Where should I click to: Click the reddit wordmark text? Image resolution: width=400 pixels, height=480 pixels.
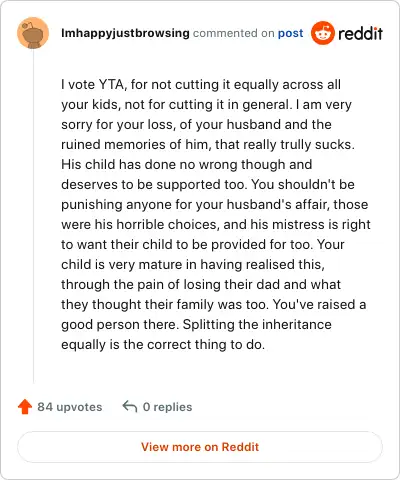click(x=360, y=33)
